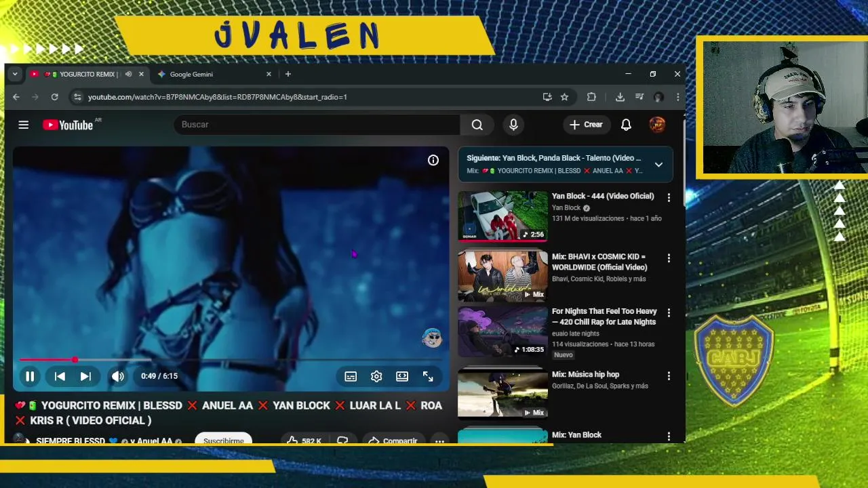Mute the video using the speaker icon

click(x=118, y=376)
